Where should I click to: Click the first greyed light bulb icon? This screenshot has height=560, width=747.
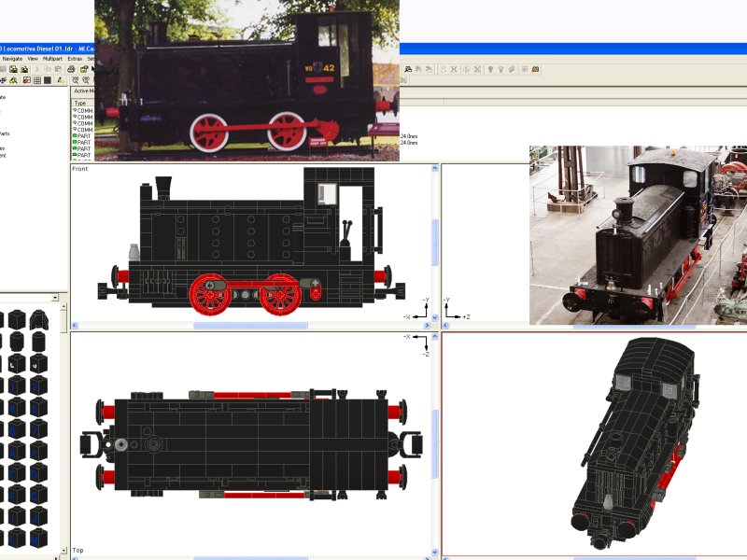tap(491, 69)
